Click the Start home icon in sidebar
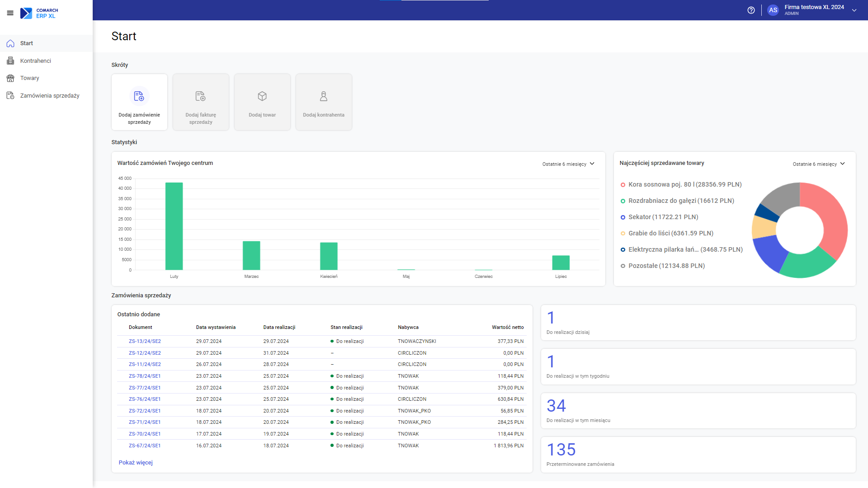The image size is (868, 488). pos(10,43)
